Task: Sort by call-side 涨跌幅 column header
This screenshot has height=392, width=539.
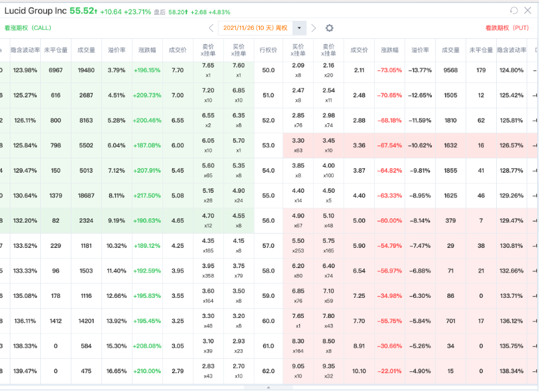Action: [147, 50]
